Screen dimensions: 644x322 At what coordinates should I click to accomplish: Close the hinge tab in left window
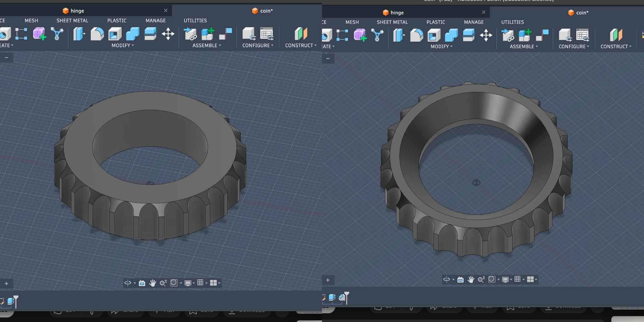coord(166,11)
